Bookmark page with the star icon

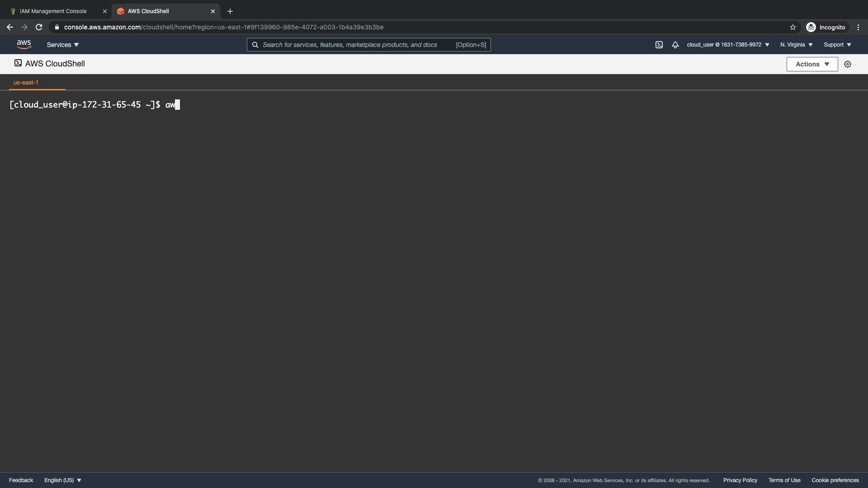point(793,27)
